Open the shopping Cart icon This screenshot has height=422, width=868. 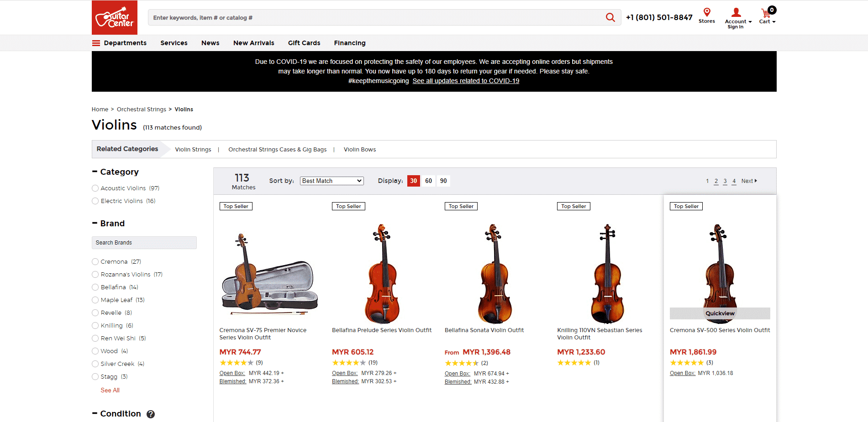766,13
